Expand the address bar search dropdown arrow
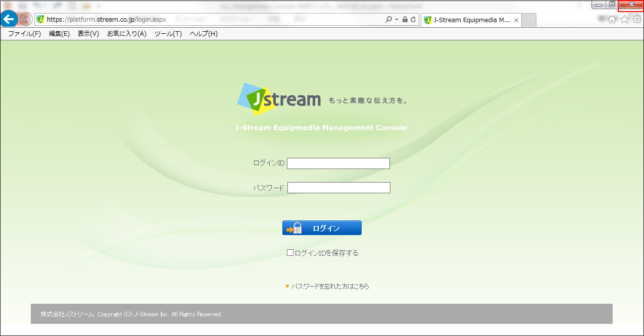This screenshot has height=336, width=644. [x=397, y=20]
